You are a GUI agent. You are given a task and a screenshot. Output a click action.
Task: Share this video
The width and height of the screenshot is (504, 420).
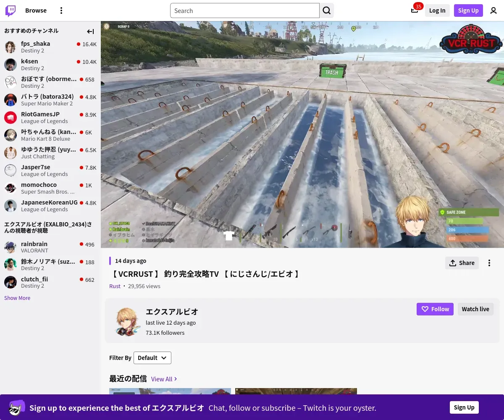[x=462, y=263]
